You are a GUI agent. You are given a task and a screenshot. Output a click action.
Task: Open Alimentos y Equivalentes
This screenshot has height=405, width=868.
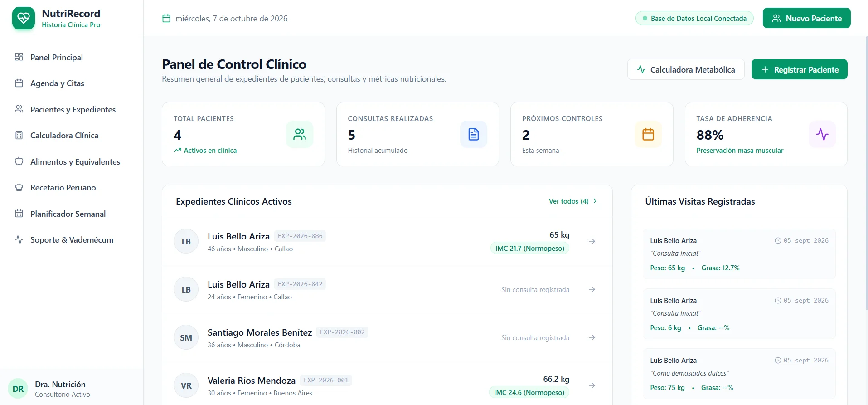click(x=72, y=161)
